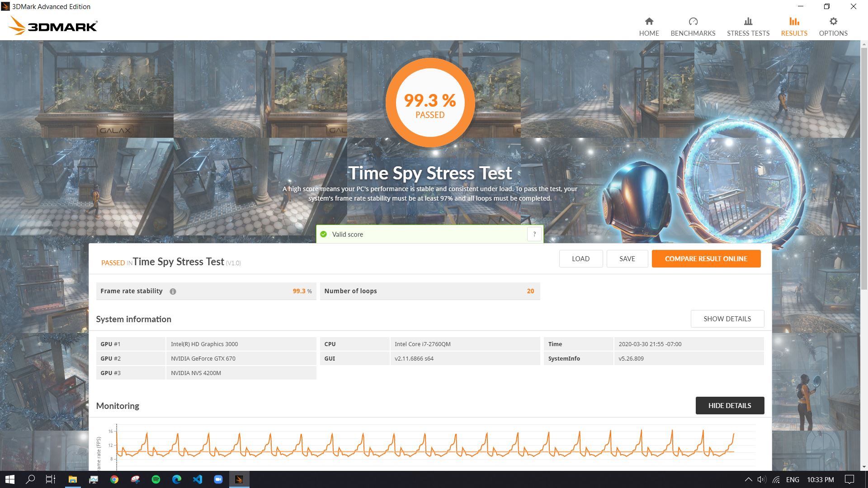This screenshot has height=488, width=868.
Task: Open the Home section icon
Action: (x=649, y=21)
